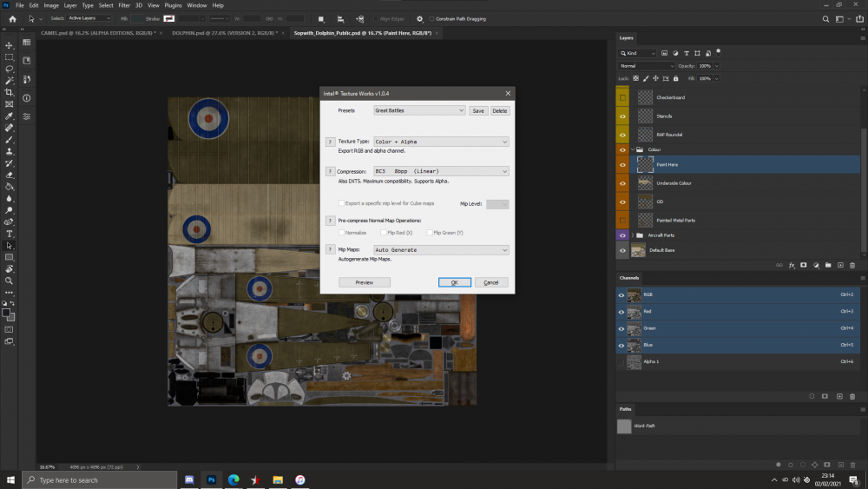This screenshot has width=868, height=489.
Task: Enable the Normalize checkbox
Action: (x=340, y=233)
